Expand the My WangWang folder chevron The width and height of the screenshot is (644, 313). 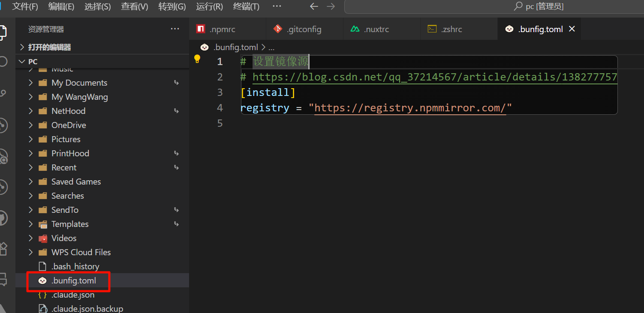pos(30,97)
